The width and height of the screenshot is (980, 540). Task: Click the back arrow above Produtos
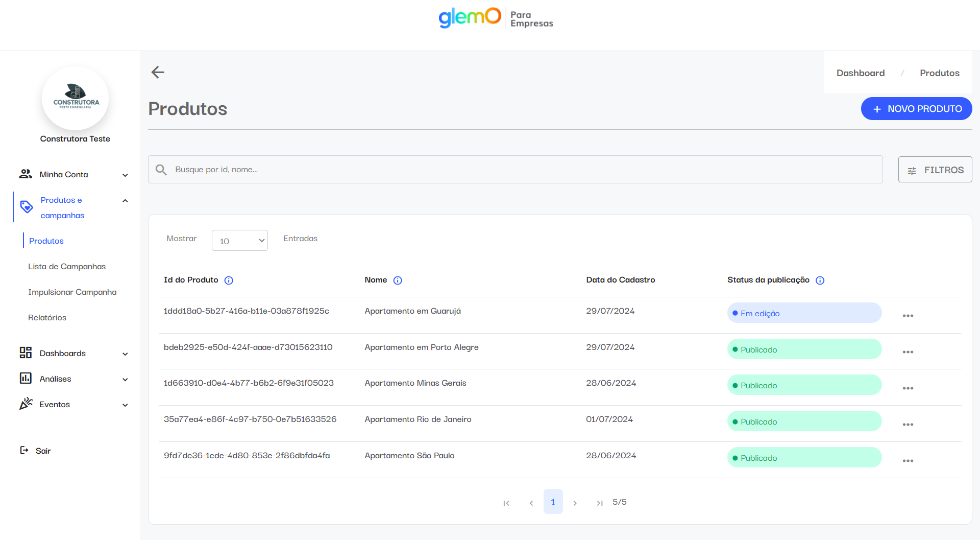tap(158, 73)
